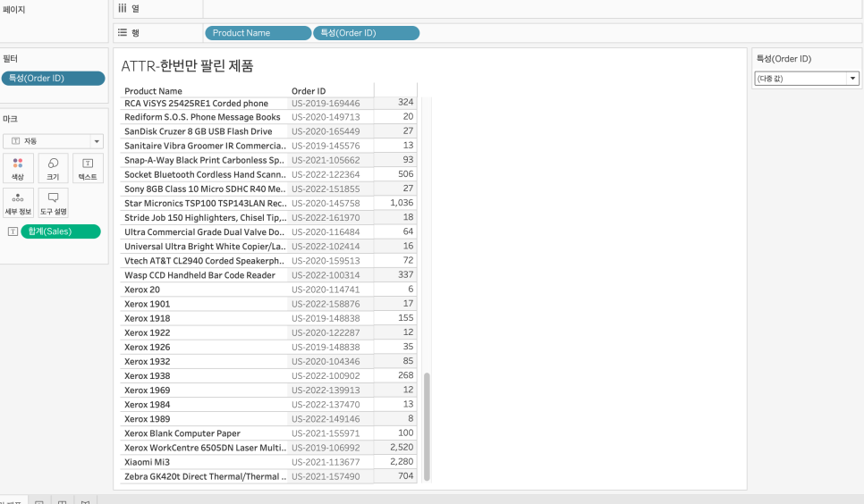
Task: Click sales value 2,520 for Xerox WorkCentre
Action: (402, 447)
